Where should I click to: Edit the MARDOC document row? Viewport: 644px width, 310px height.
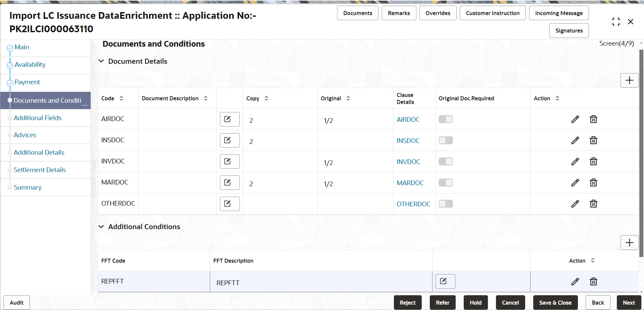point(575,183)
